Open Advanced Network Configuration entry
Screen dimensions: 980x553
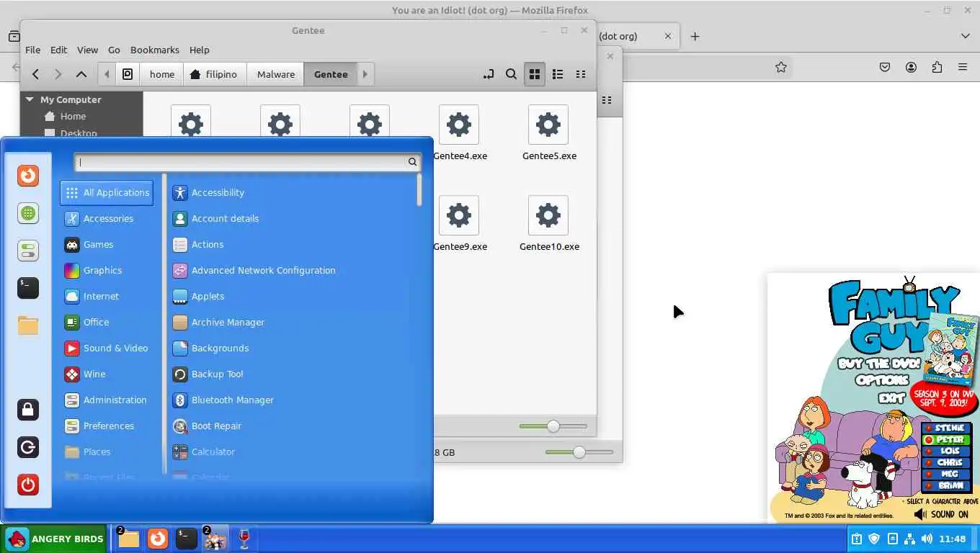point(292,270)
